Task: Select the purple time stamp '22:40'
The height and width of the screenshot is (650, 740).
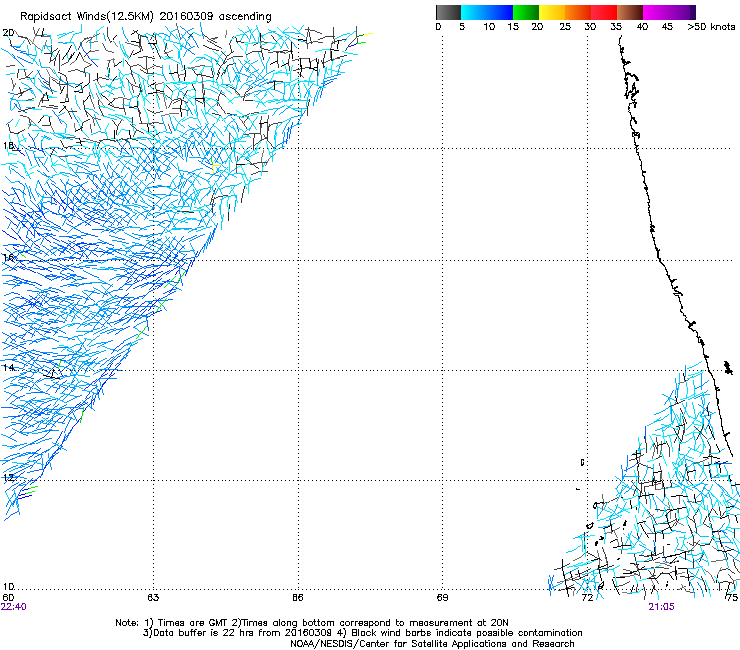Action: (x=14, y=607)
